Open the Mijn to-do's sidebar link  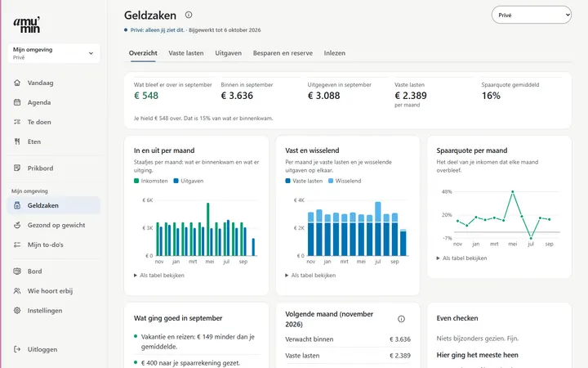[x=54, y=245]
